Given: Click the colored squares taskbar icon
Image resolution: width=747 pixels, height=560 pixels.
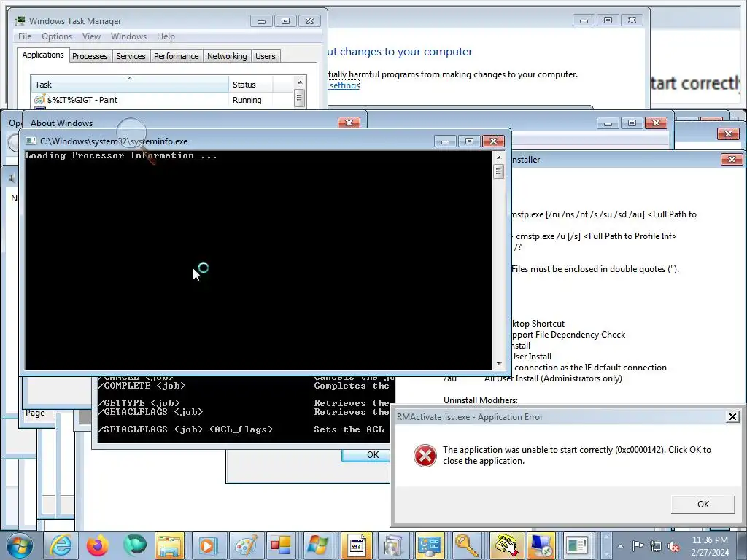Looking at the screenshot, I should tap(281, 545).
